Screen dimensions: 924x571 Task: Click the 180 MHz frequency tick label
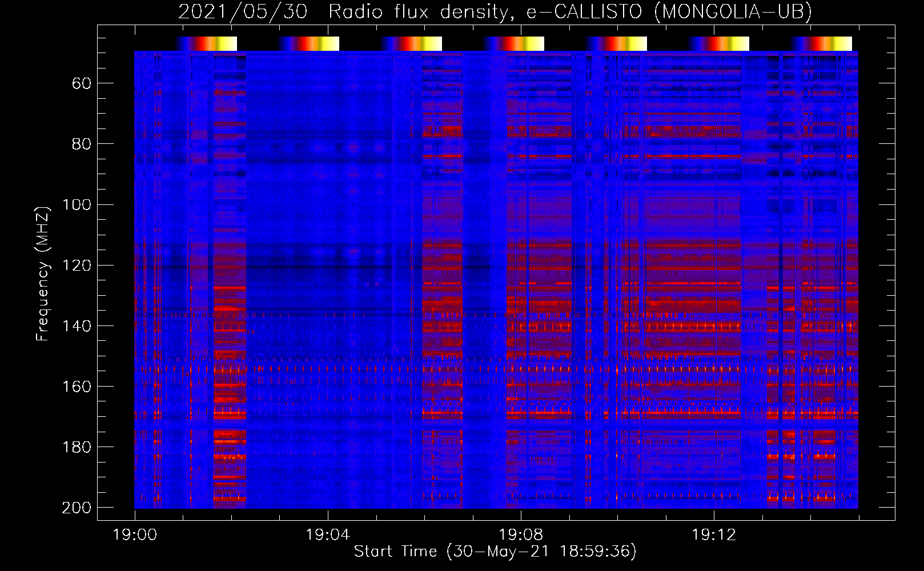tap(77, 447)
